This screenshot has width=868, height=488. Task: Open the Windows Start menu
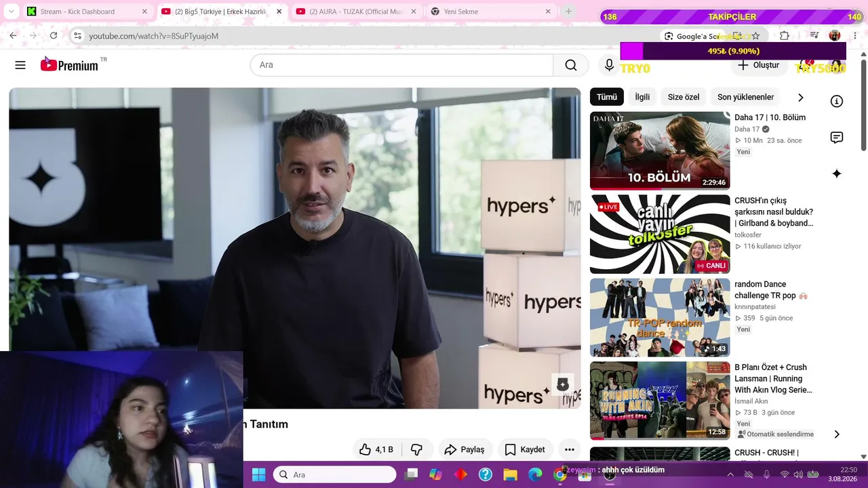pyautogui.click(x=259, y=474)
